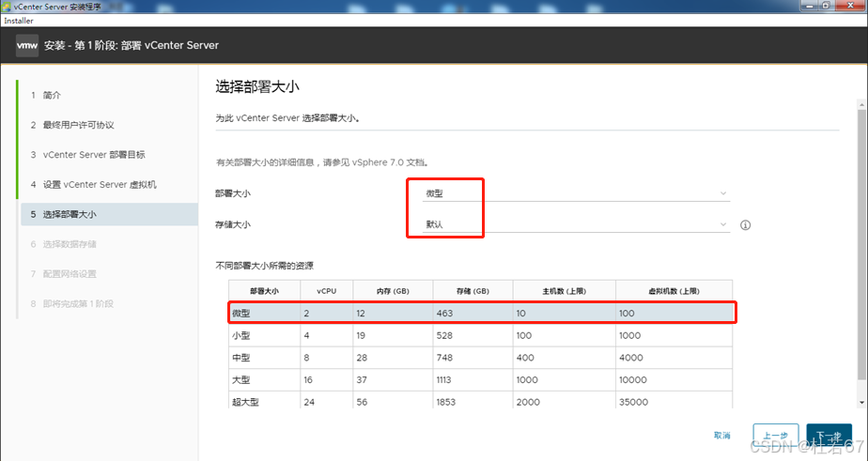Click the 不同部署大小所需的资源 label
The height and width of the screenshot is (461, 868).
pos(265,266)
